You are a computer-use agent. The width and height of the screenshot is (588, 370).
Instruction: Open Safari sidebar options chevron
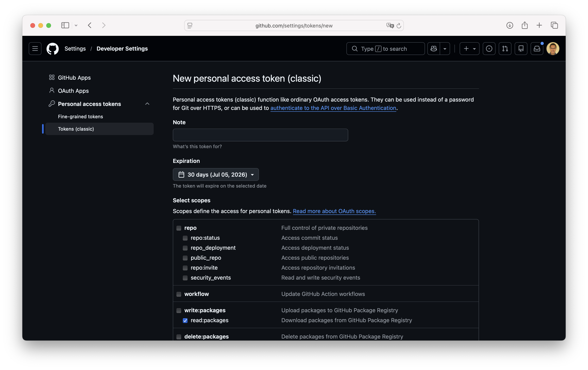click(76, 25)
